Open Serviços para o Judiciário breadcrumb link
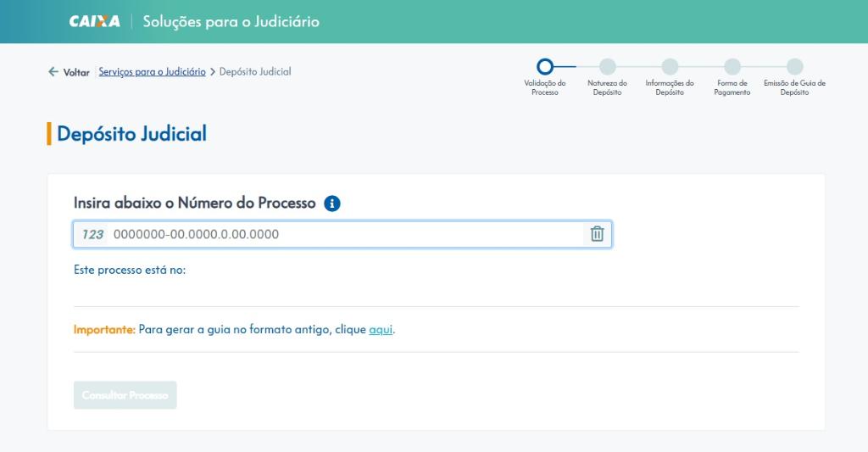Image resolution: width=868 pixels, height=452 pixels. pos(153,71)
